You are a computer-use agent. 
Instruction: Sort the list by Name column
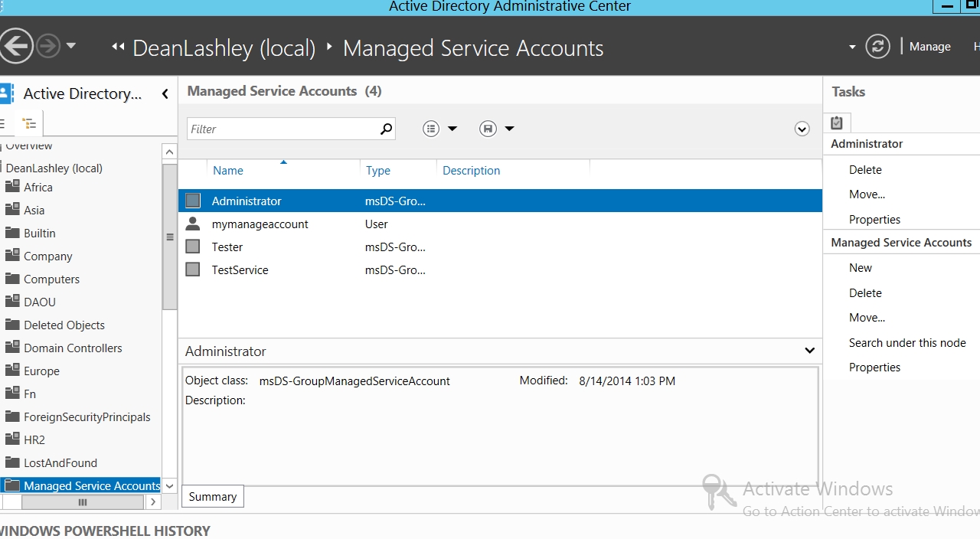(x=228, y=171)
